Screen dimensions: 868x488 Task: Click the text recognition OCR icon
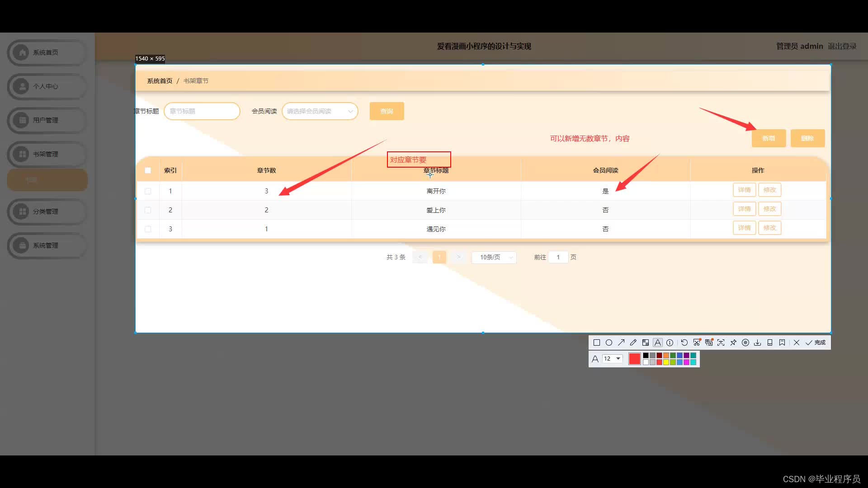click(x=721, y=343)
